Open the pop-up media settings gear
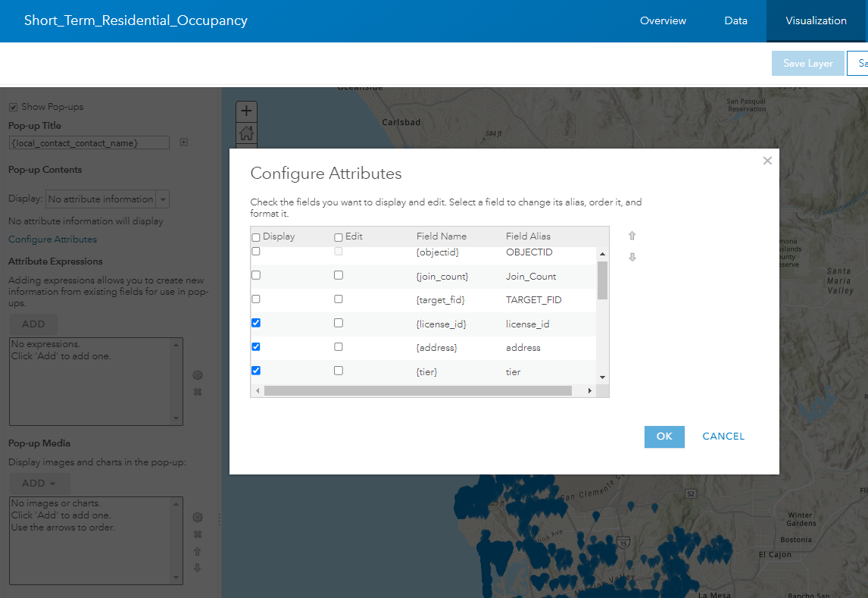Image resolution: width=868 pixels, height=598 pixels. pyautogui.click(x=197, y=517)
